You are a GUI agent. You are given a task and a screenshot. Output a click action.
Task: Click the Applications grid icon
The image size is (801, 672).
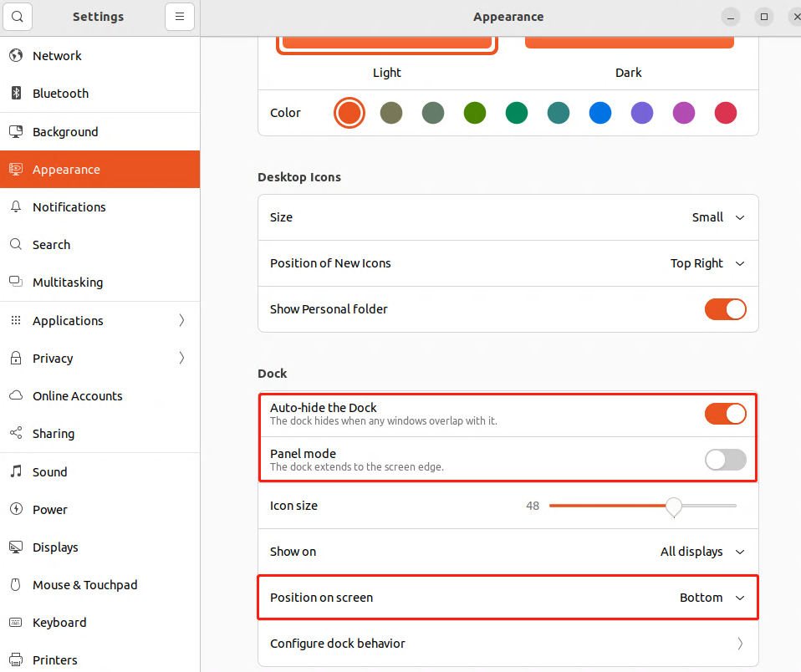[x=16, y=320]
